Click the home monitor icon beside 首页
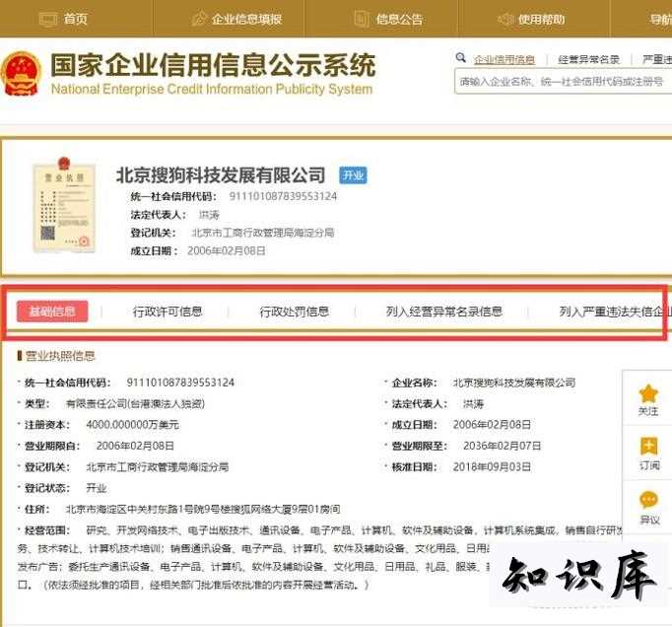The width and height of the screenshot is (672, 627). pyautogui.click(x=48, y=20)
